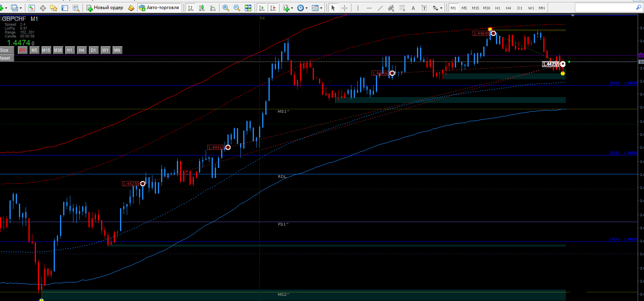Open the Data Window crosshair icon
The image size is (644, 301).
pyautogui.click(x=43, y=8)
